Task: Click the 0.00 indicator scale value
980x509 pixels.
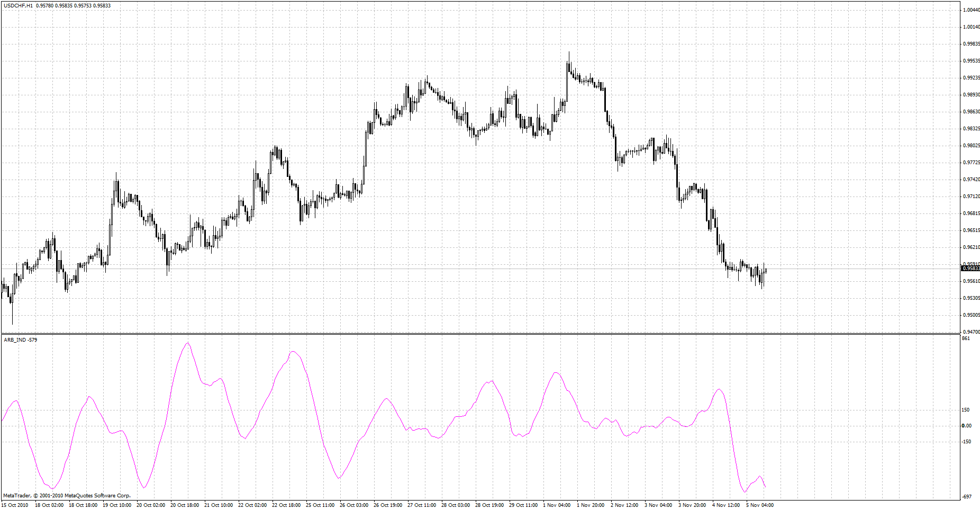Action: [967, 426]
